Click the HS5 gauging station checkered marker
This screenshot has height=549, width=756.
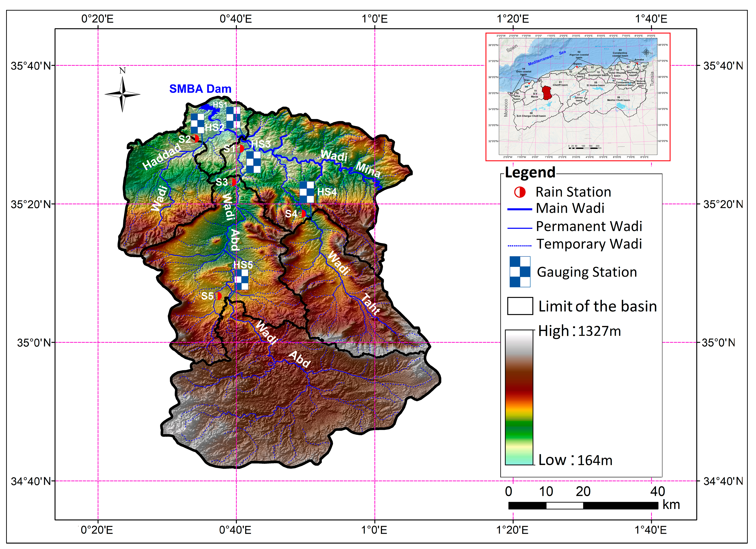point(241,279)
